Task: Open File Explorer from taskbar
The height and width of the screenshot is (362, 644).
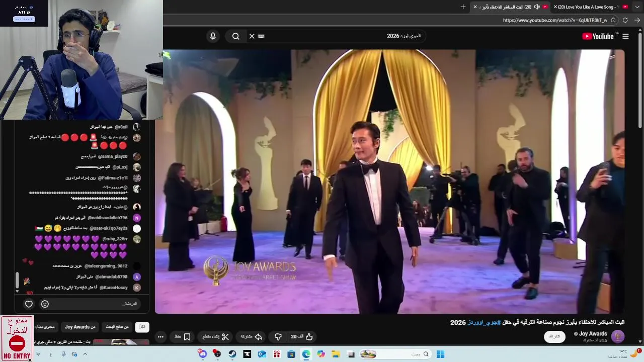Action: (x=336, y=354)
